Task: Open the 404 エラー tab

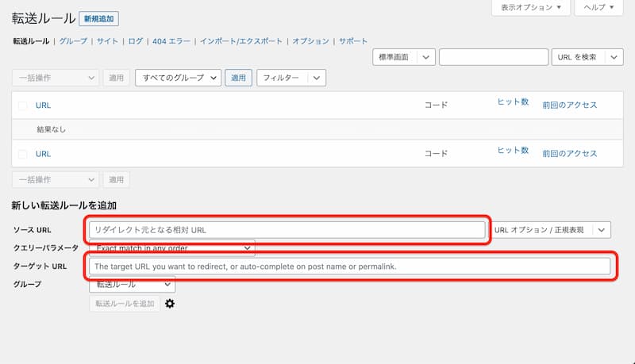Action: click(171, 41)
